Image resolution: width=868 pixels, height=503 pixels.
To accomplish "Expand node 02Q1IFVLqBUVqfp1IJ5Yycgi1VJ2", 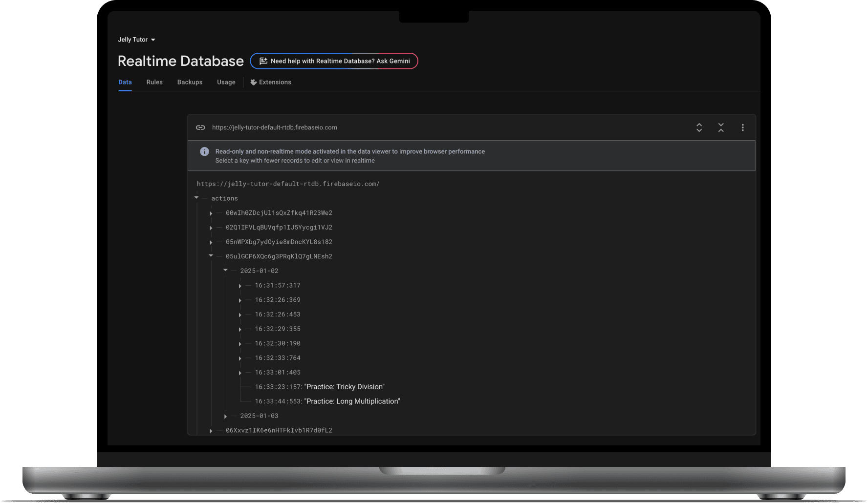I will 211,228.
